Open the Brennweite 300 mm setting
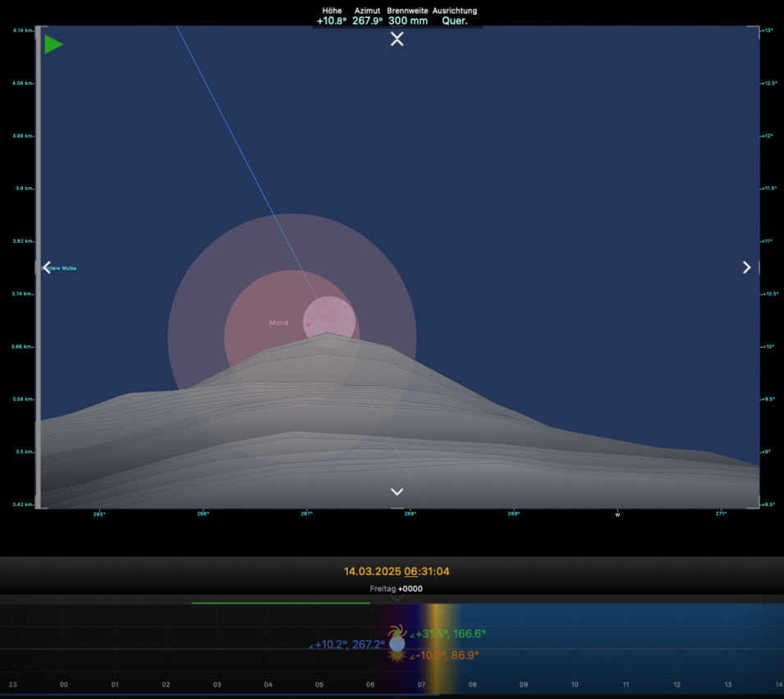The image size is (784, 699). 408,21
